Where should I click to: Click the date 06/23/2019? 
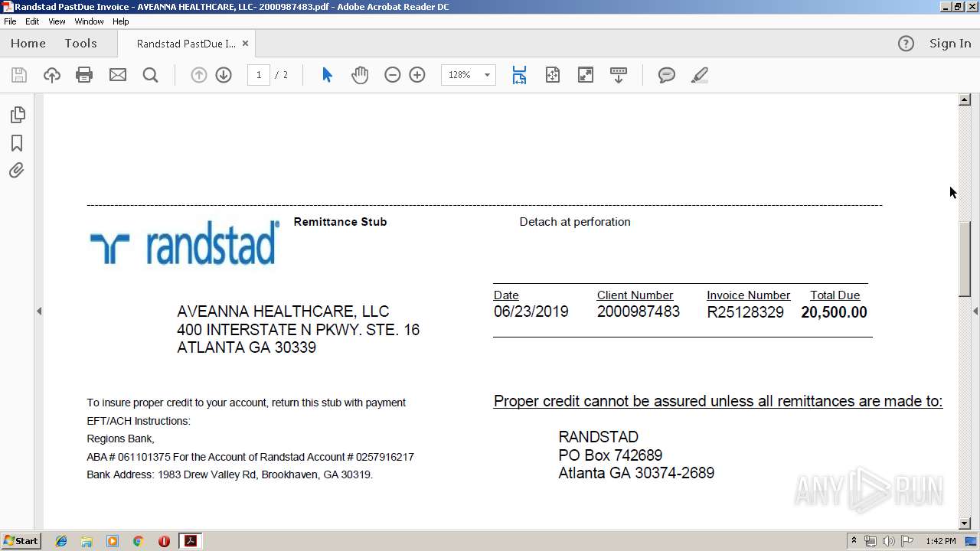pos(531,312)
